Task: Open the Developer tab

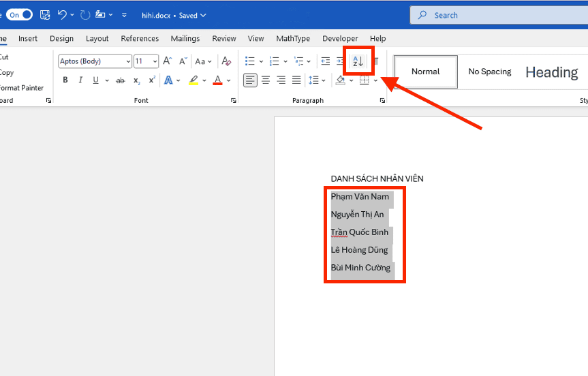Action: [340, 39]
